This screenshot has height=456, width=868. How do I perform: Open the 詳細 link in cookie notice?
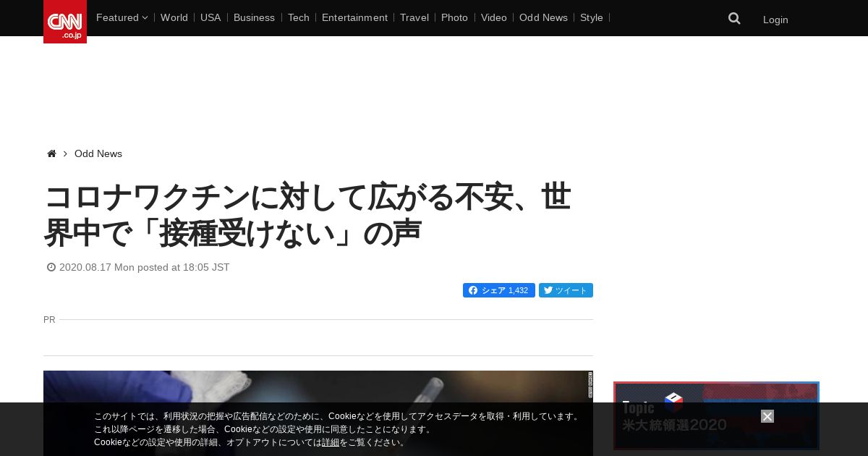(331, 442)
